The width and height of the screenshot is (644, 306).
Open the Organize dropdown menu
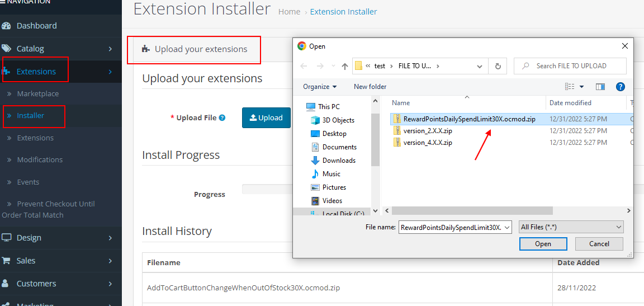tap(320, 87)
